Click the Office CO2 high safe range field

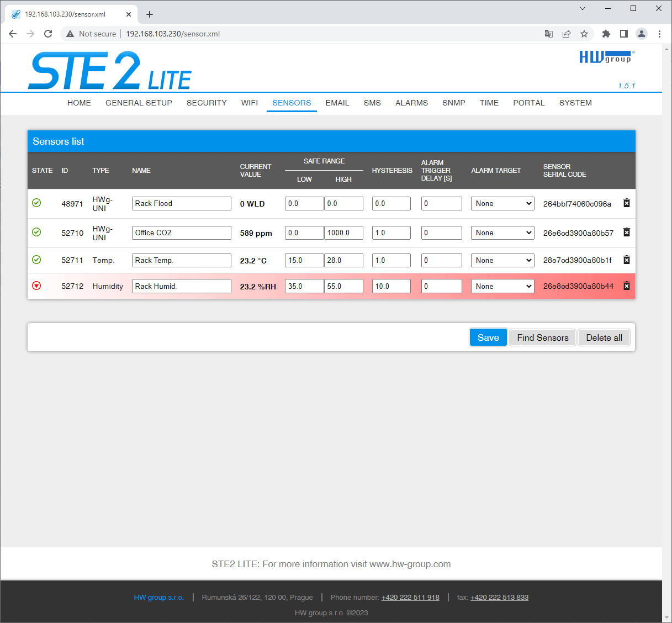[343, 233]
